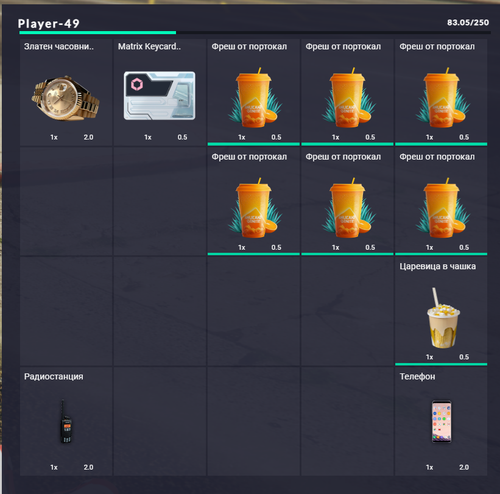This screenshot has height=494, width=500.
Task: Click the 'Златен часовни..' item name
Action: click(x=59, y=46)
